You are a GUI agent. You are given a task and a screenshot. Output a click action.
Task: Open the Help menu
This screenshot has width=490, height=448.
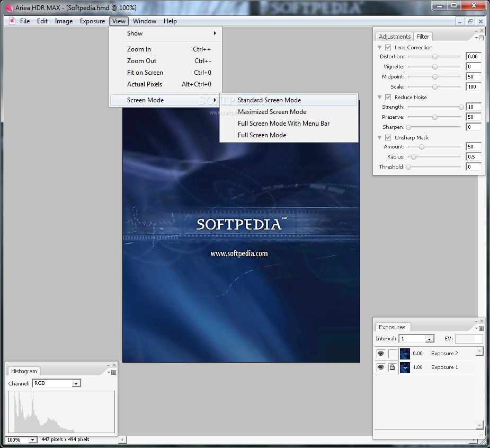[x=170, y=21]
